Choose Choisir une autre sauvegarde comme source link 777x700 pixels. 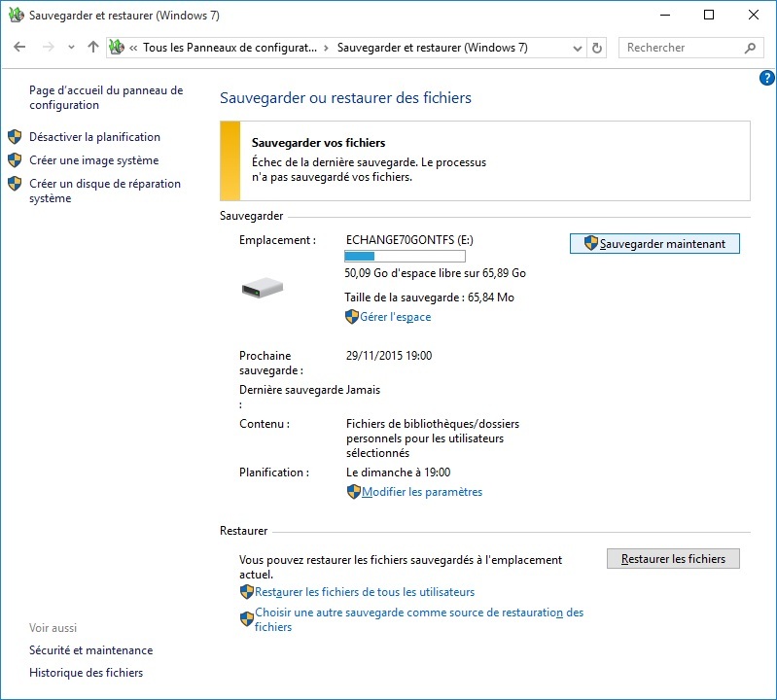(419, 619)
